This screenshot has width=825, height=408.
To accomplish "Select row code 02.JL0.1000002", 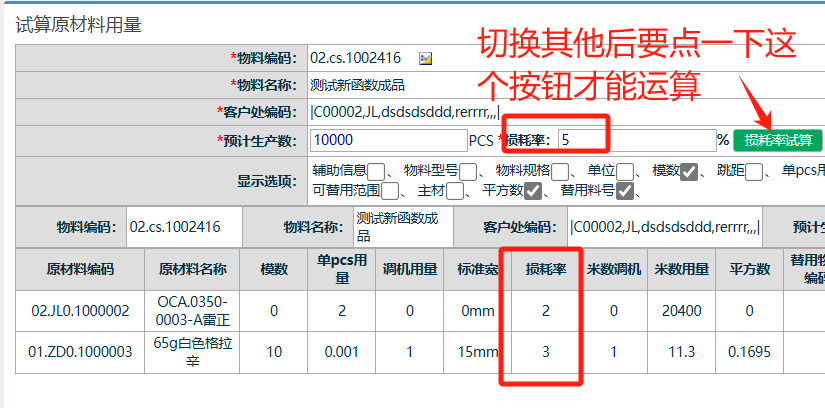I will click(x=80, y=311).
